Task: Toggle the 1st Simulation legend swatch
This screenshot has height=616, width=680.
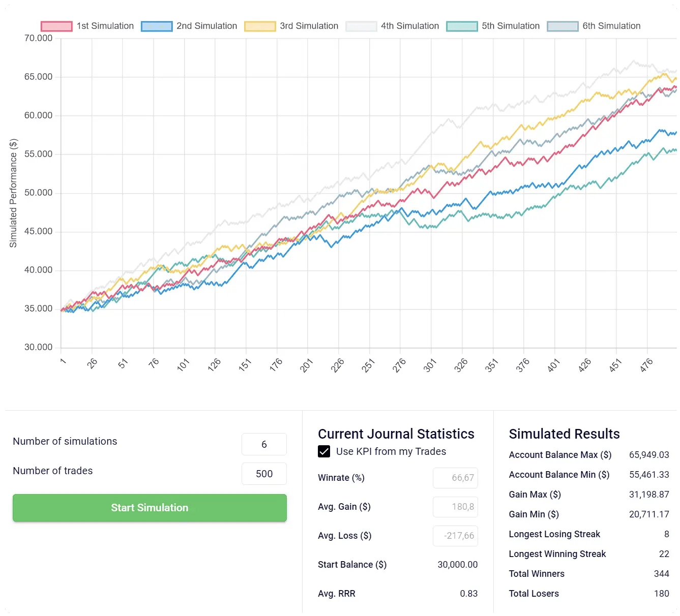Action: (x=56, y=26)
